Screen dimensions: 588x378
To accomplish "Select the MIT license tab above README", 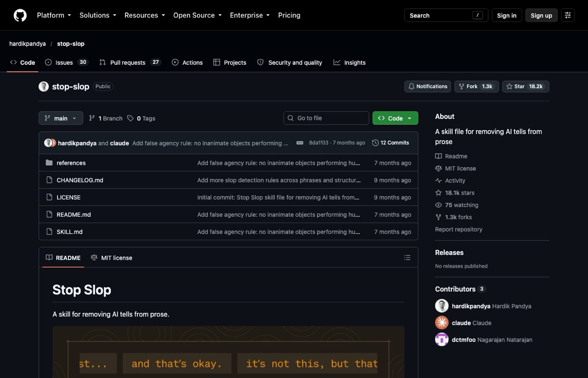I will point(111,258).
